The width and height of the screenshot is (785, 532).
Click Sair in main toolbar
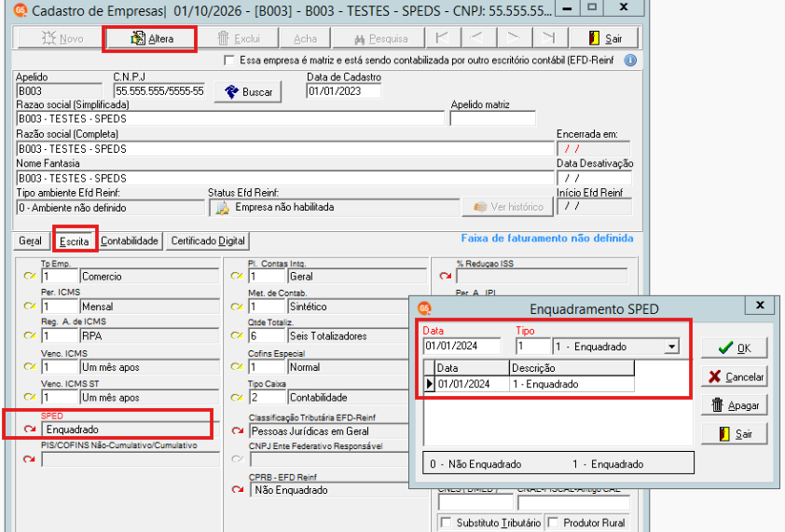tap(605, 38)
